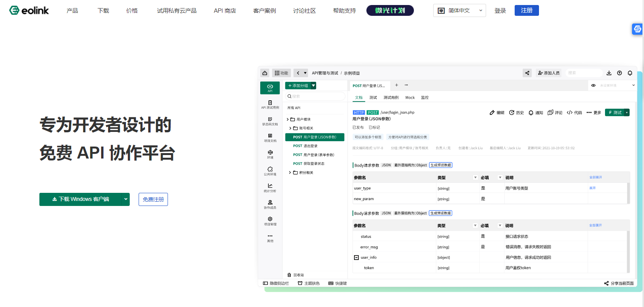Click 添加人员 button

click(549, 73)
